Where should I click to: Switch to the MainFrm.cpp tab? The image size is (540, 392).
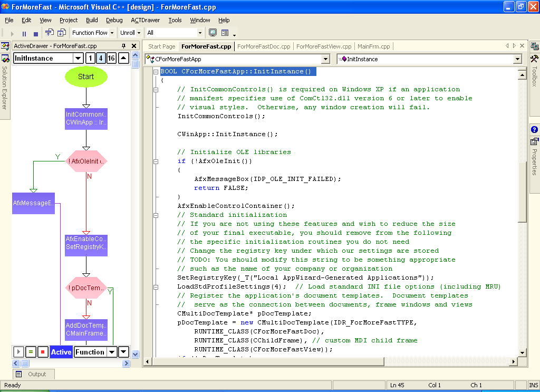[374, 46]
